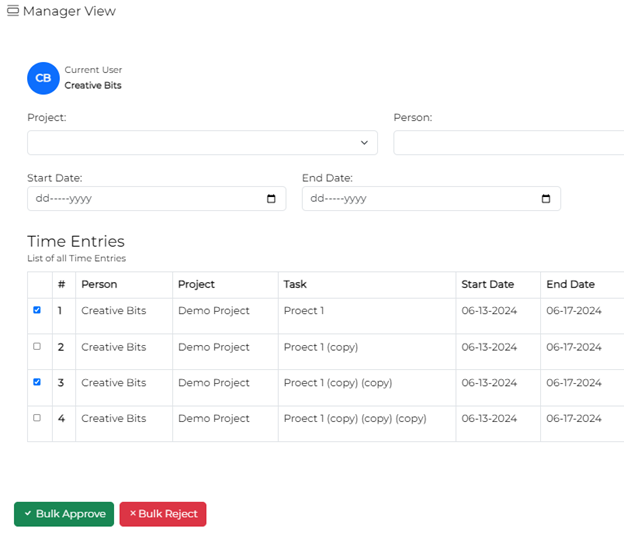Click the checkmark on Bulk Approve

coord(28,513)
